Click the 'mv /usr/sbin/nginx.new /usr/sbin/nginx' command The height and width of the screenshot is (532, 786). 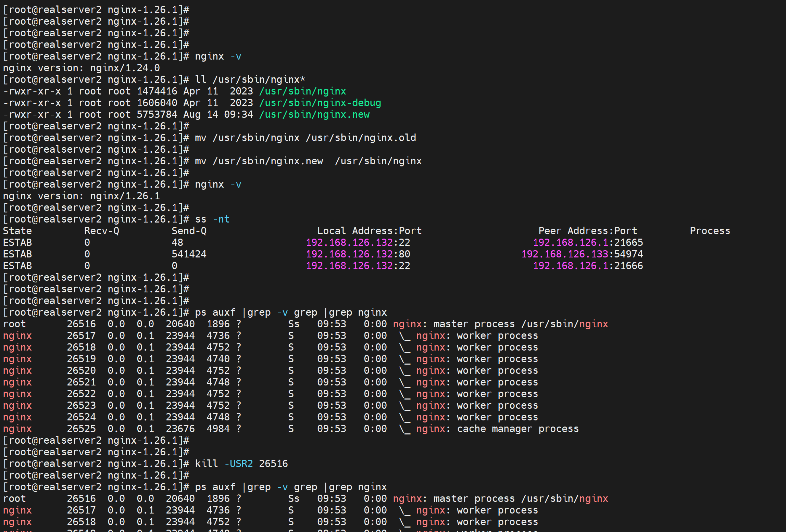[308, 161]
